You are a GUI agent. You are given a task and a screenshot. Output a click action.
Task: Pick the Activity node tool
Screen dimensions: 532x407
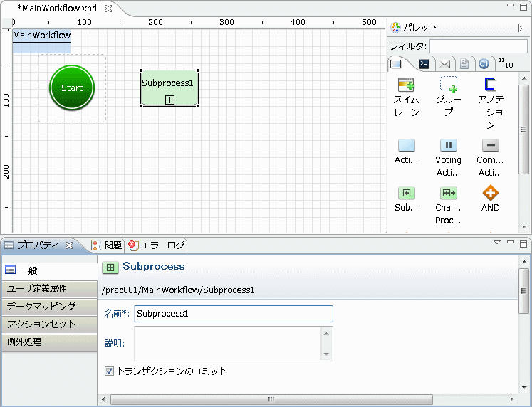(x=406, y=152)
